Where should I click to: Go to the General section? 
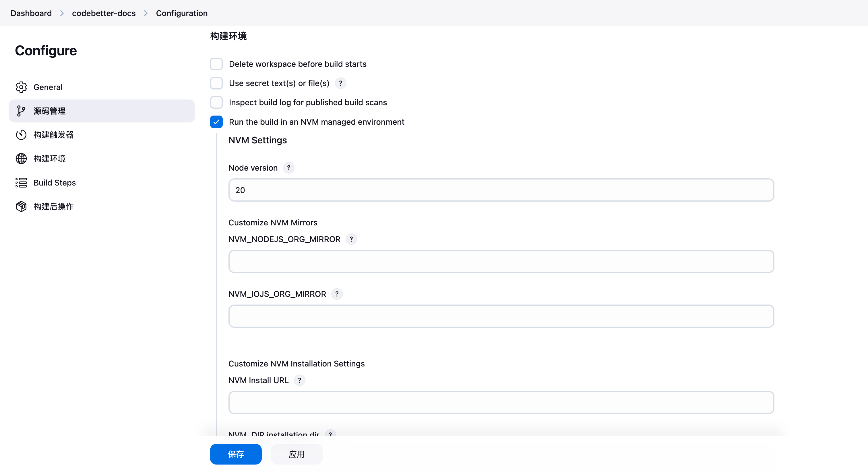tap(102, 87)
